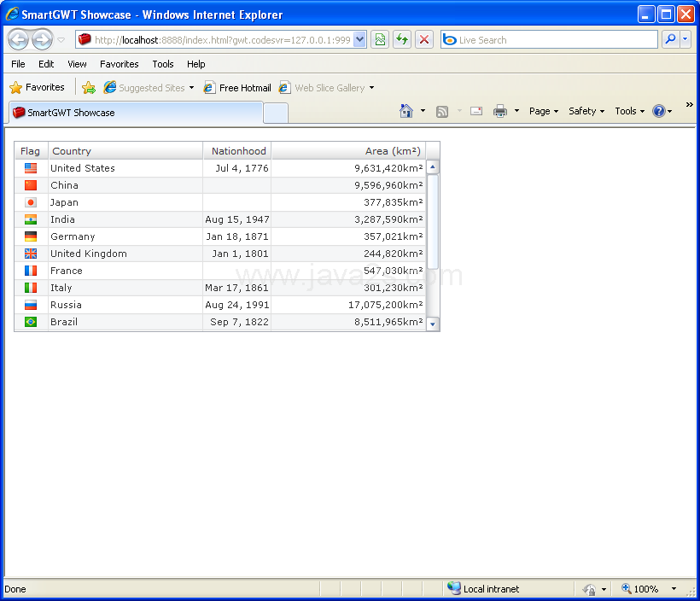Viewport: 700px width, 601px height.
Task: Select the Aug 15, 1947 nationhood cell
Action: click(237, 219)
